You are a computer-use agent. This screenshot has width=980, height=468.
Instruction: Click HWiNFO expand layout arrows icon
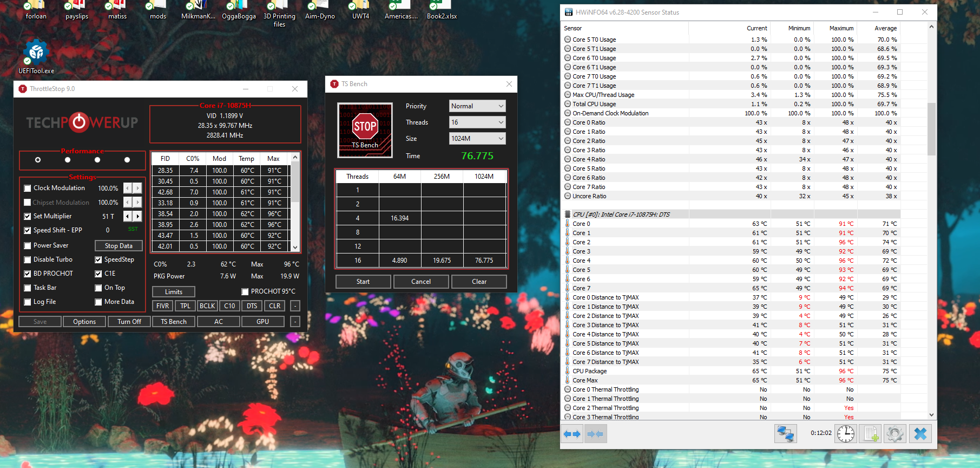pyautogui.click(x=571, y=434)
